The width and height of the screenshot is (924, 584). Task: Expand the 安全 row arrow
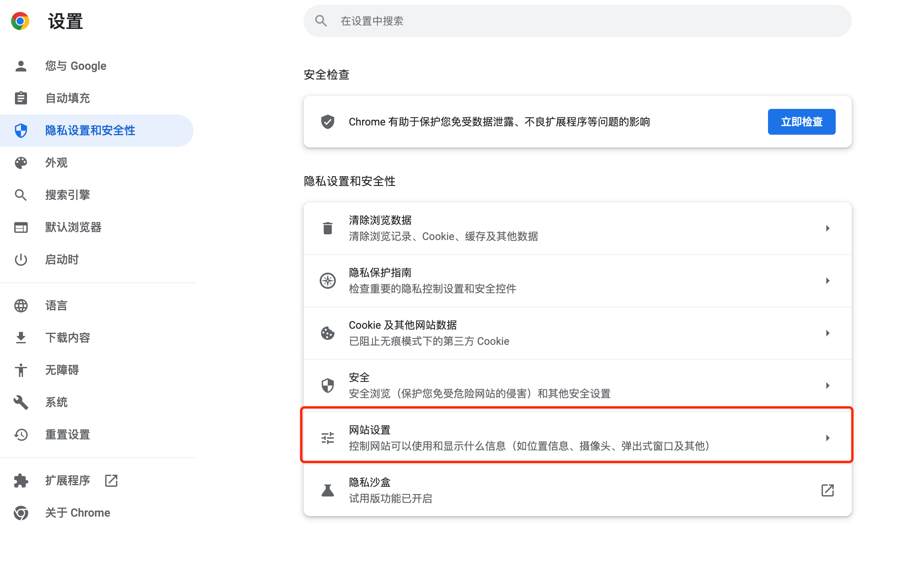[x=827, y=385]
